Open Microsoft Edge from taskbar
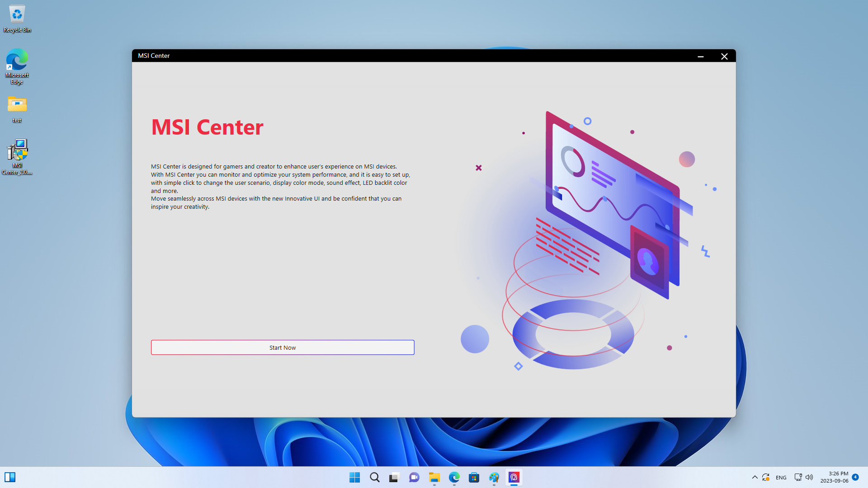 pos(454,477)
